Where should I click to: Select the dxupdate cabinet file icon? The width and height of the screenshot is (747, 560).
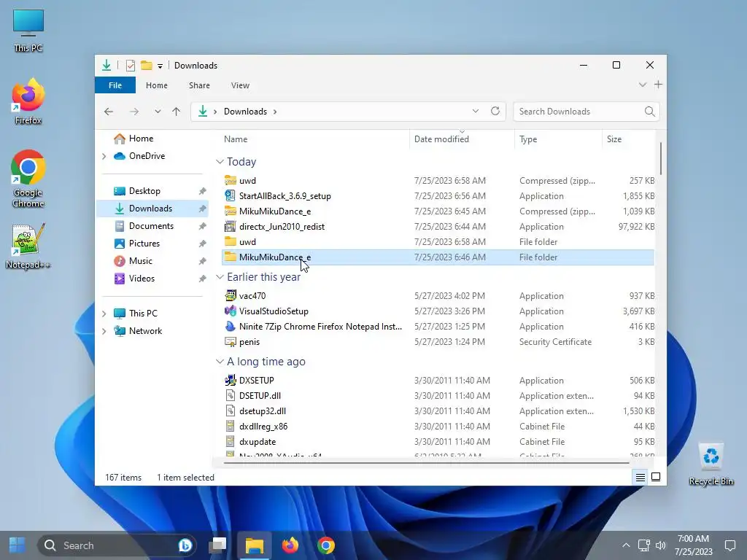[x=231, y=441]
